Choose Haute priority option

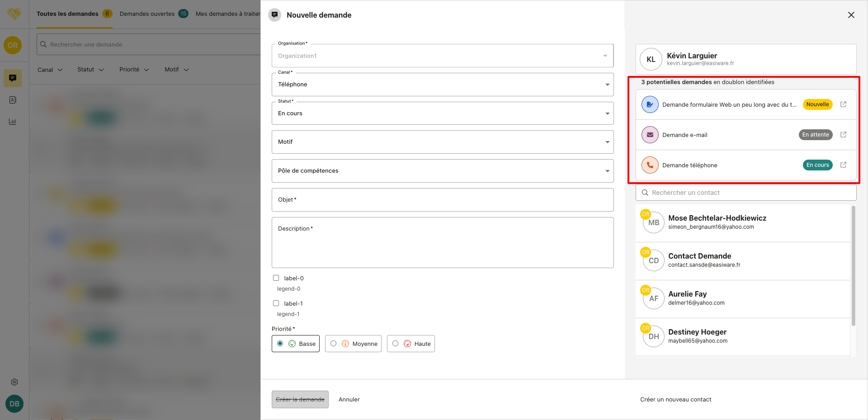click(x=396, y=344)
